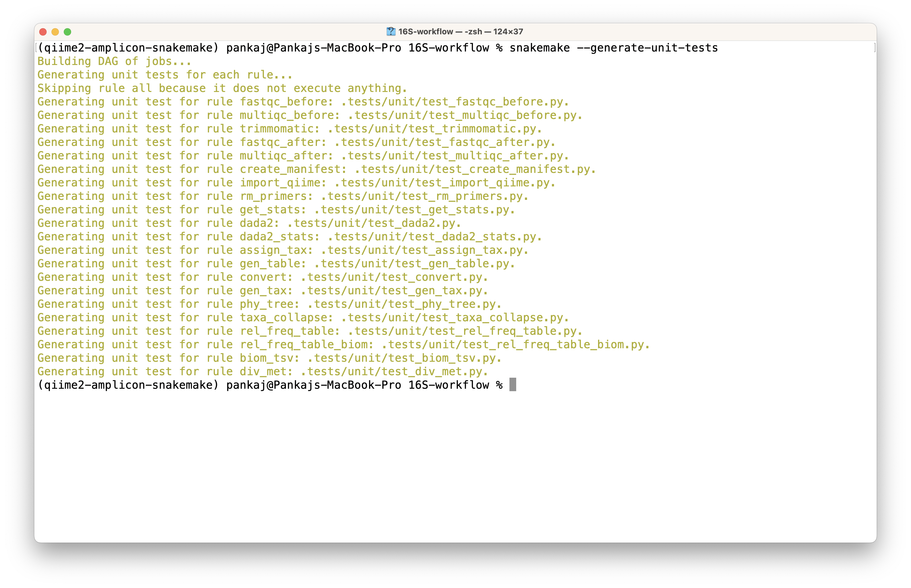Click the green zoom window button

67,32
